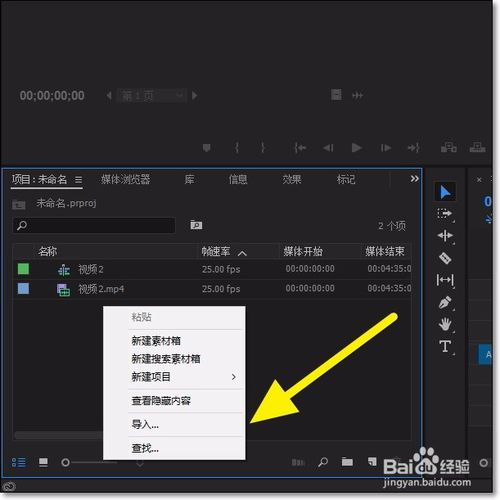The width and height of the screenshot is (500, 500).
Task: Step back one frame
Action: click(x=328, y=148)
